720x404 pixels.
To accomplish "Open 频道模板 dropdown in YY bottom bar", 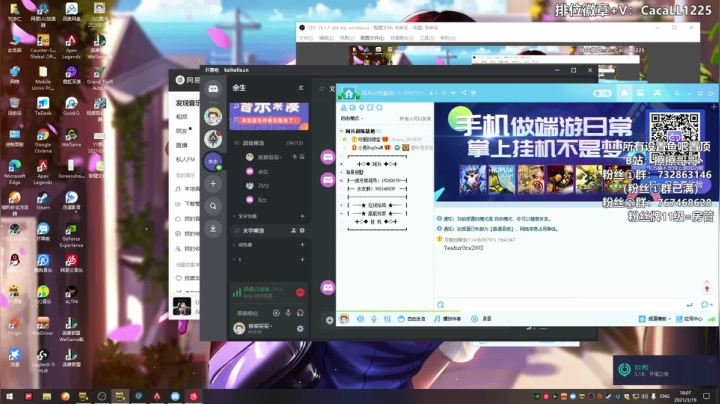I will 655,319.
